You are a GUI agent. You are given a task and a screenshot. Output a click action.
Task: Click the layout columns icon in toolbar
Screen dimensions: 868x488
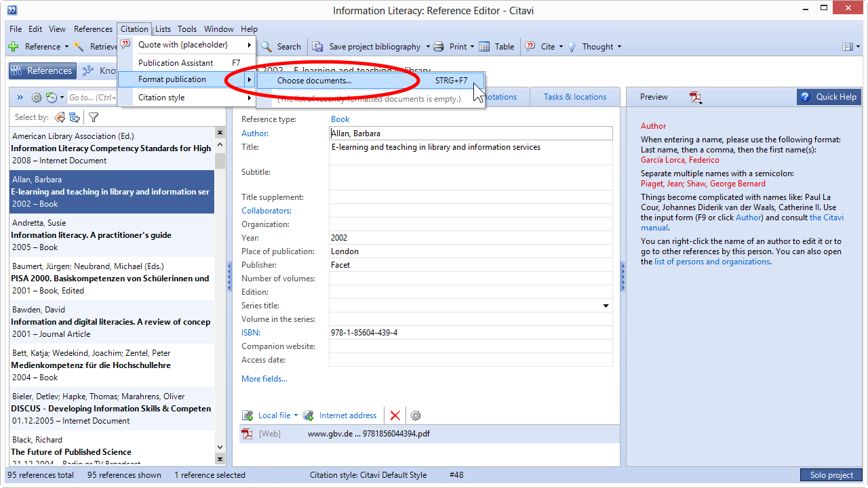tap(847, 47)
